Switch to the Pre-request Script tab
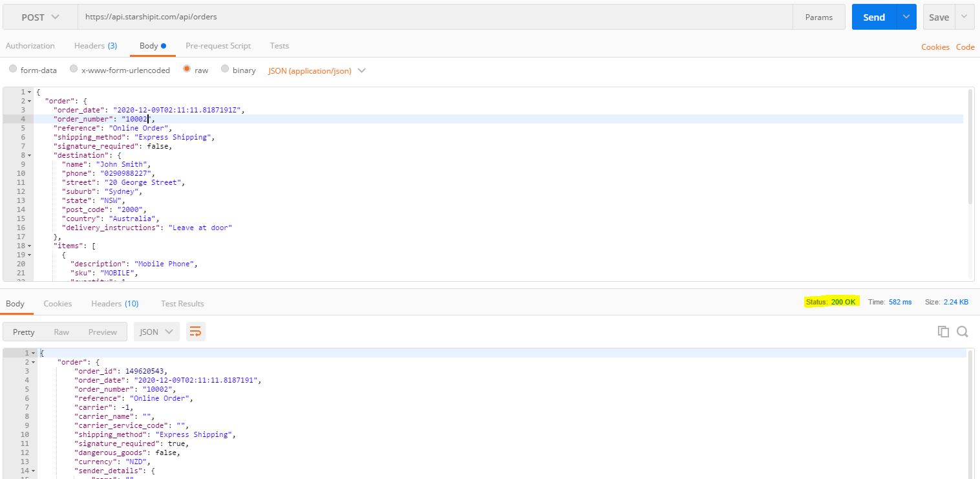 (x=218, y=46)
